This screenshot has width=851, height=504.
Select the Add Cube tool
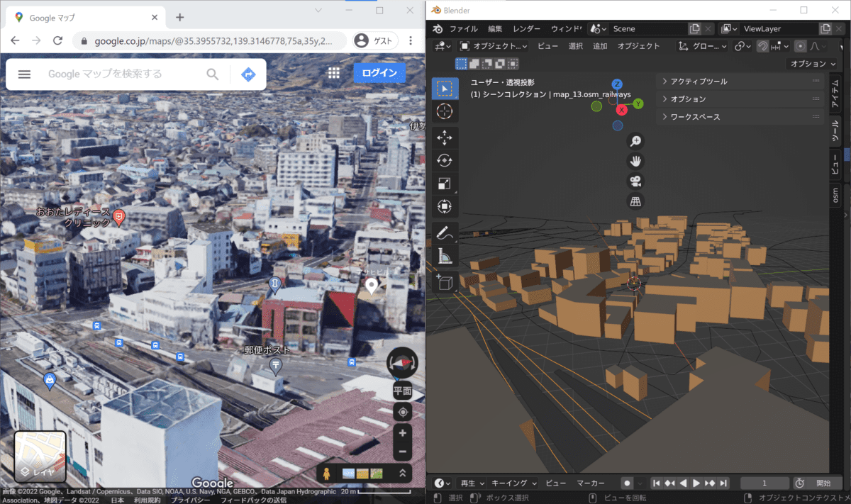(445, 281)
